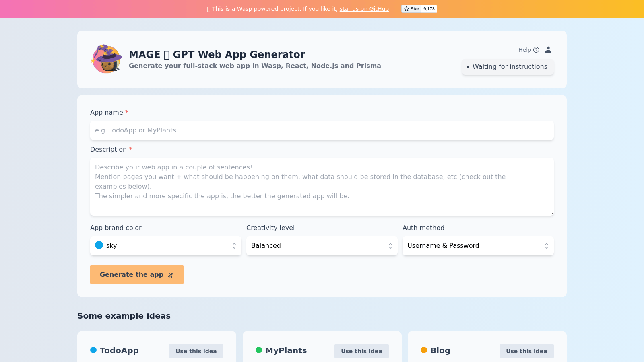
Task: Click the Blog orange color dot
Action: 424,350
